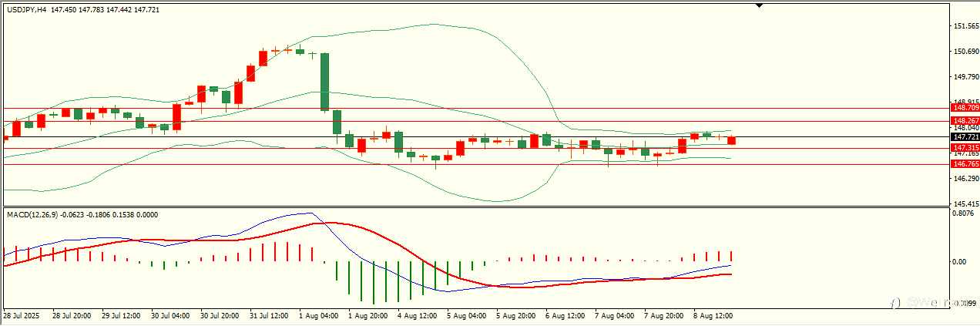980x326 pixels.
Task: Click 150.690 on the price scale
Action: pos(965,52)
